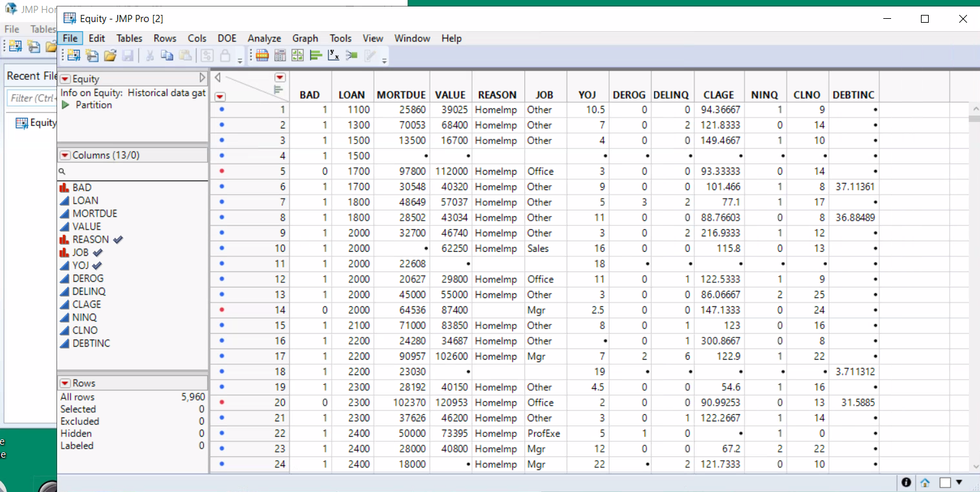Open the Help menu
Viewport: 980px width, 492px height.
pos(451,38)
